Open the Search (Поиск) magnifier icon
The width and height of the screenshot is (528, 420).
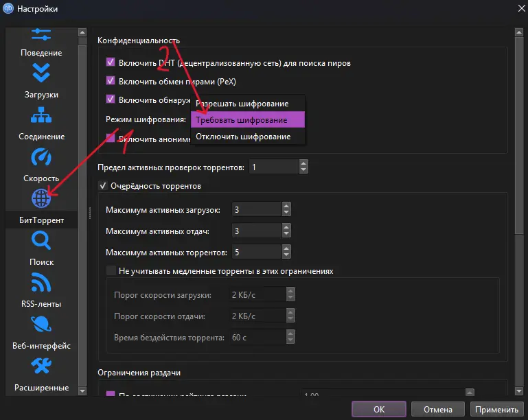[x=41, y=241]
